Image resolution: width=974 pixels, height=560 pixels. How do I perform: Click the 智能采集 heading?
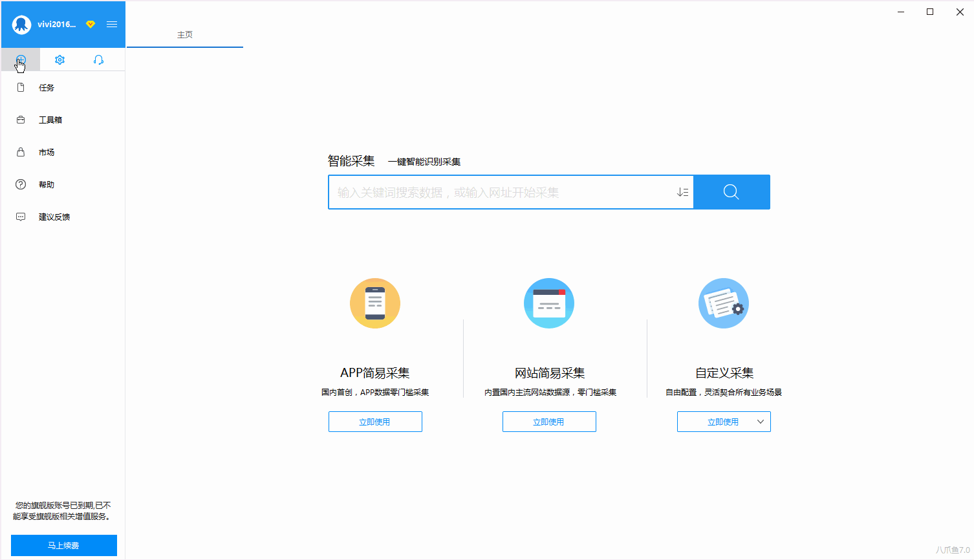[351, 161]
